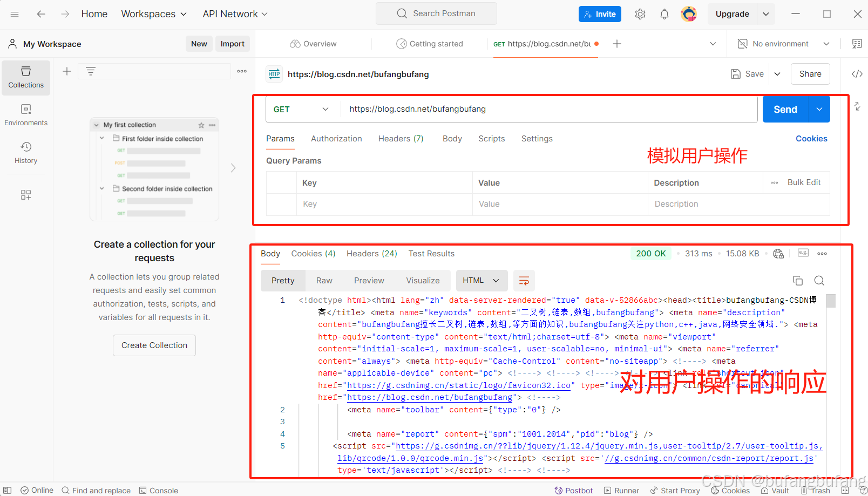Image resolution: width=868 pixels, height=496 pixels.
Task: Click the New button
Action: pos(199,44)
